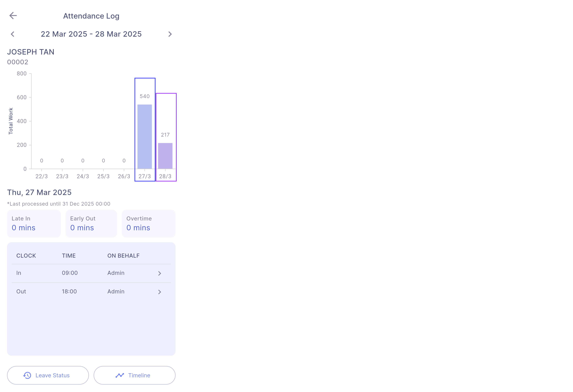Expand the Clock Out 18:00 entry chevron
573x392 pixels.
pos(160,292)
